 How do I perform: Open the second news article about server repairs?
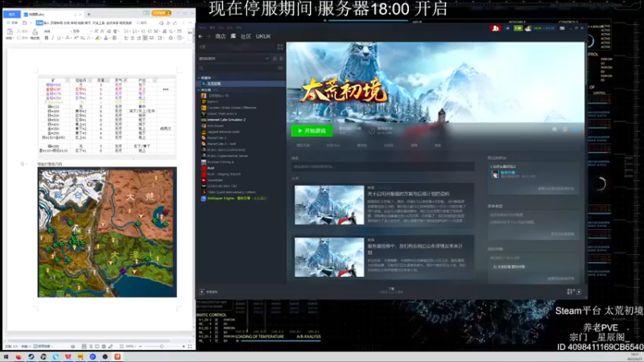[x=384, y=257]
